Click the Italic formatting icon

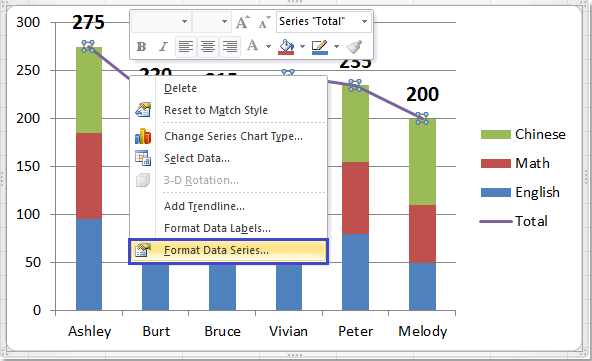pos(163,47)
